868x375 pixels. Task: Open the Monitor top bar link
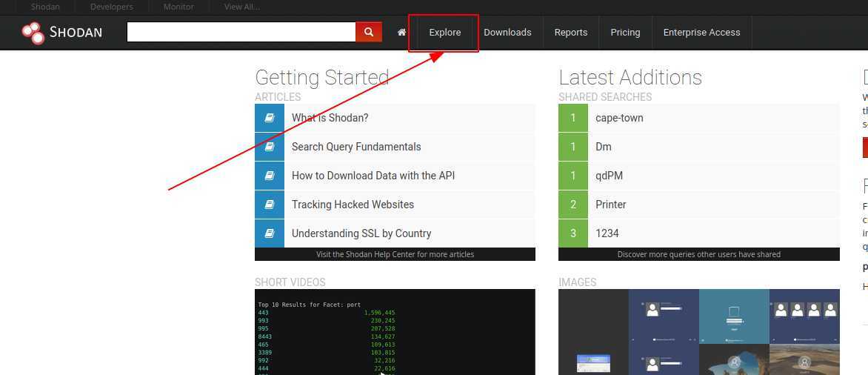(x=178, y=7)
